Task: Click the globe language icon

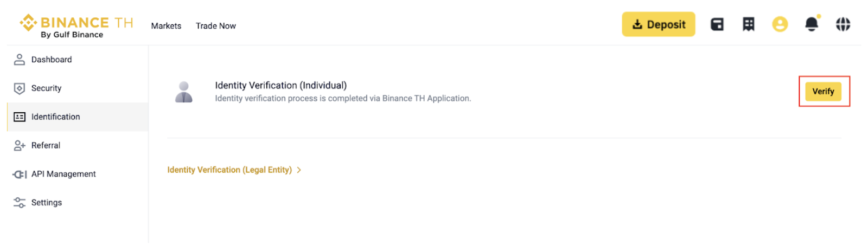Action: (x=843, y=24)
